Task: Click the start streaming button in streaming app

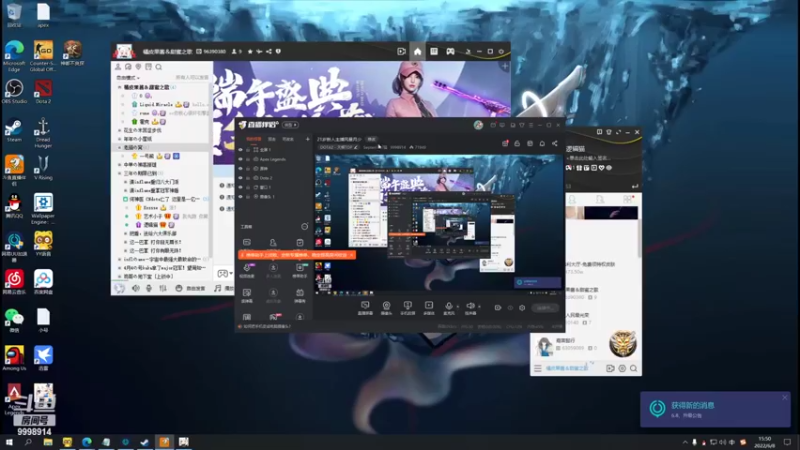Action: (545, 308)
